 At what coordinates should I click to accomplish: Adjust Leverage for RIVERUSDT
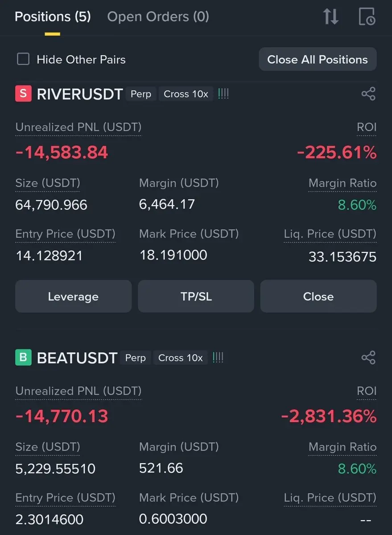tap(73, 296)
